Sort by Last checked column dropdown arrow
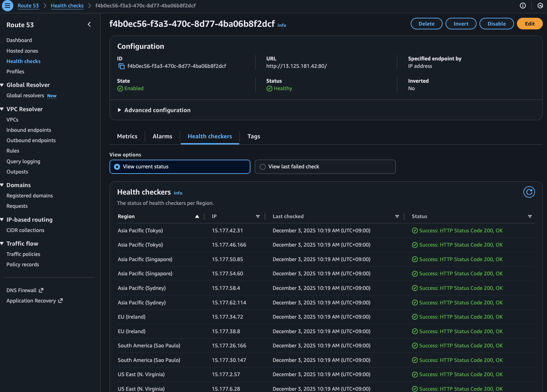 tap(397, 217)
